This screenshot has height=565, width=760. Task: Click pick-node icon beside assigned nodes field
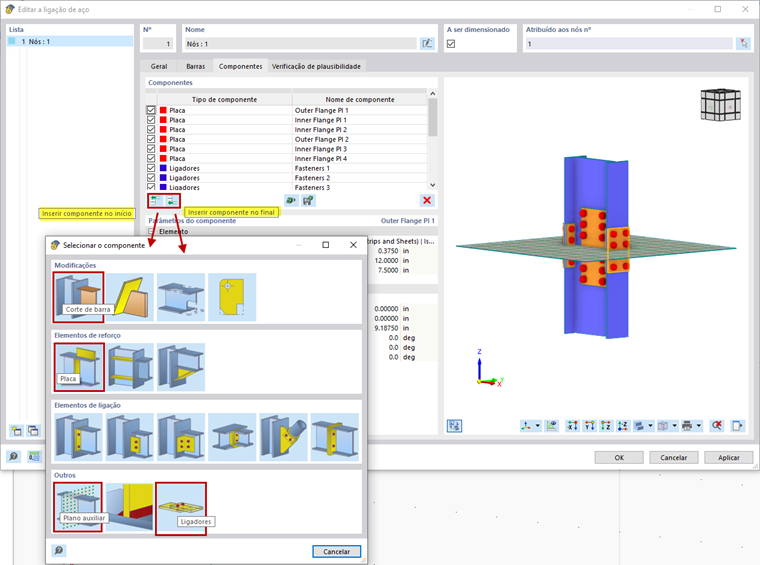pos(743,44)
